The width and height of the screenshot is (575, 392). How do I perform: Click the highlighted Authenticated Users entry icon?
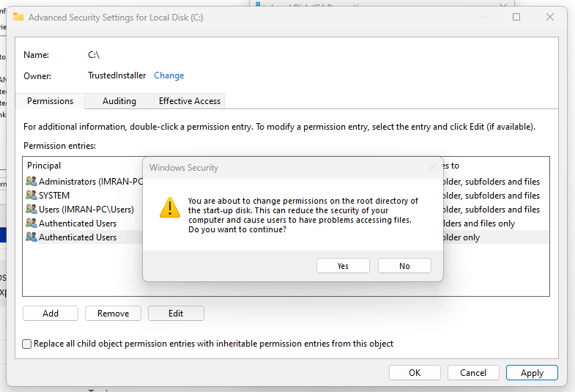pyautogui.click(x=31, y=237)
